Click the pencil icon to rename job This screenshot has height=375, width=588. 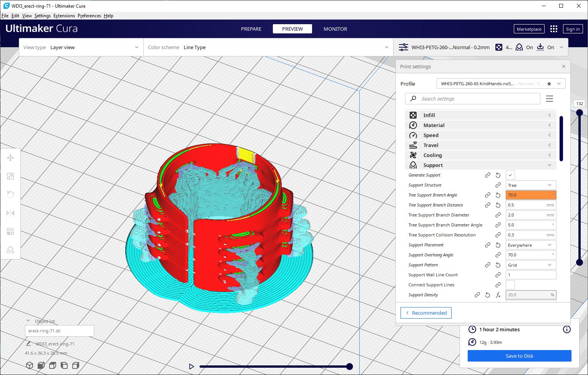28,344
